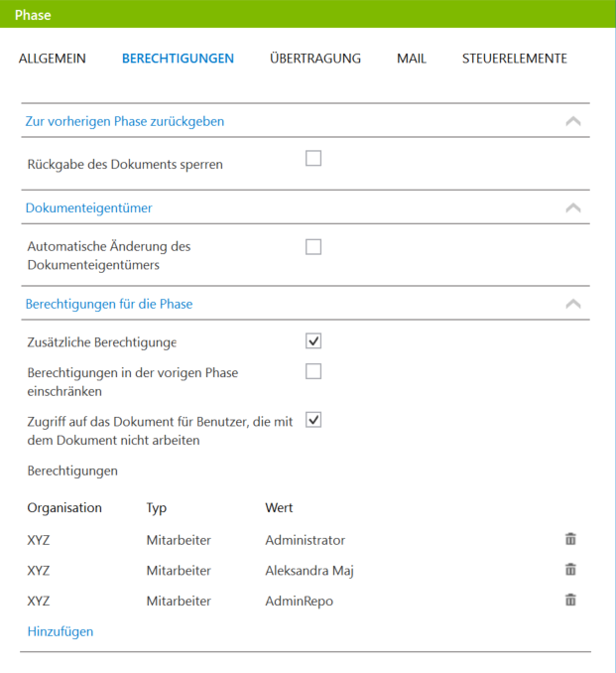This screenshot has width=616, height=673.
Task: Enable Automatische Änderung des Dokumenteigentümers checkbox
Action: tap(313, 247)
